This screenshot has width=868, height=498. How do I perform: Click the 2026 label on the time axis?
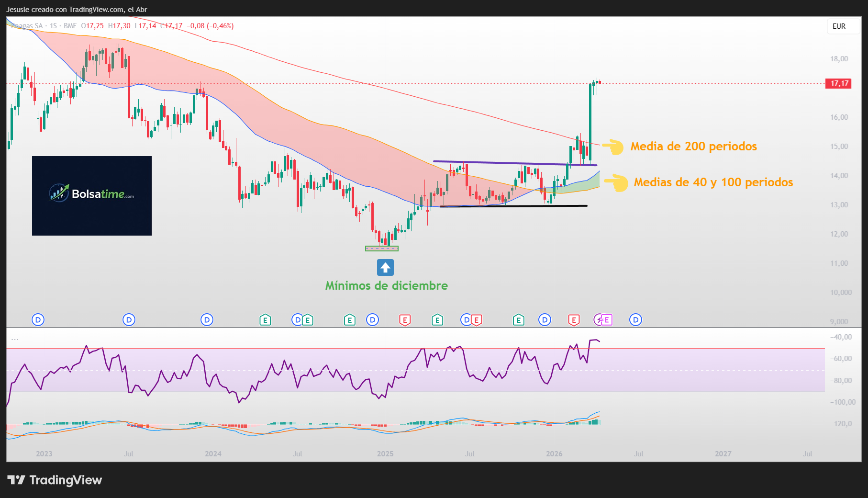(554, 453)
